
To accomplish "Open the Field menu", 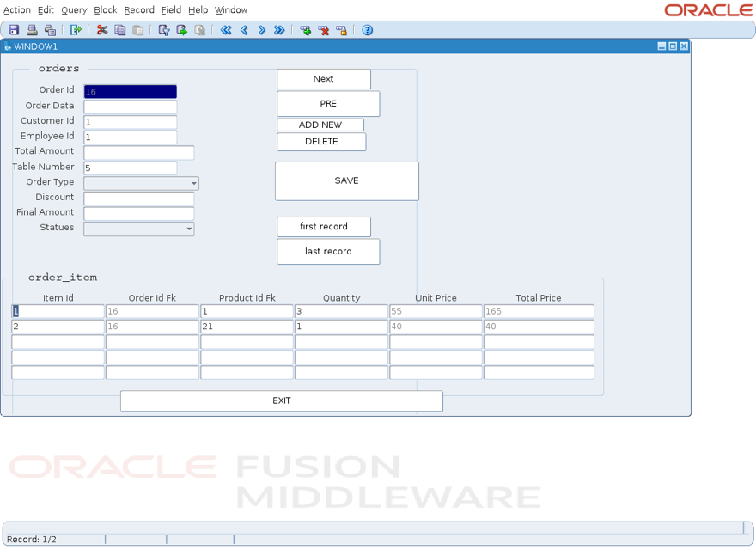I will pyautogui.click(x=171, y=9).
